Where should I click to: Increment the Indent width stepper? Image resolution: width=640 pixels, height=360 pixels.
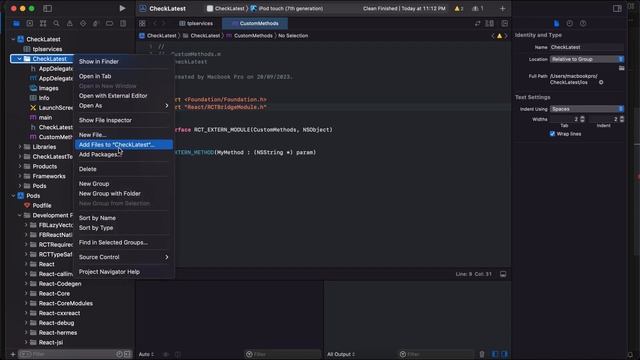coord(622,118)
